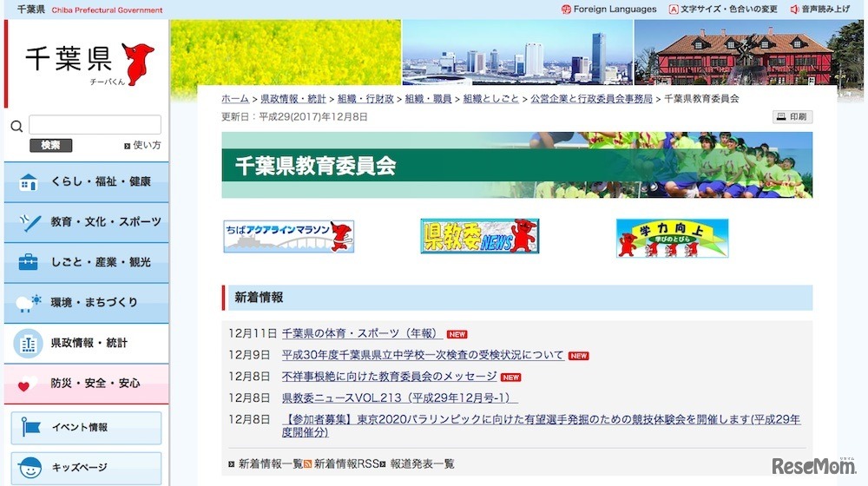Click the text size 'A' icon

[x=674, y=10]
